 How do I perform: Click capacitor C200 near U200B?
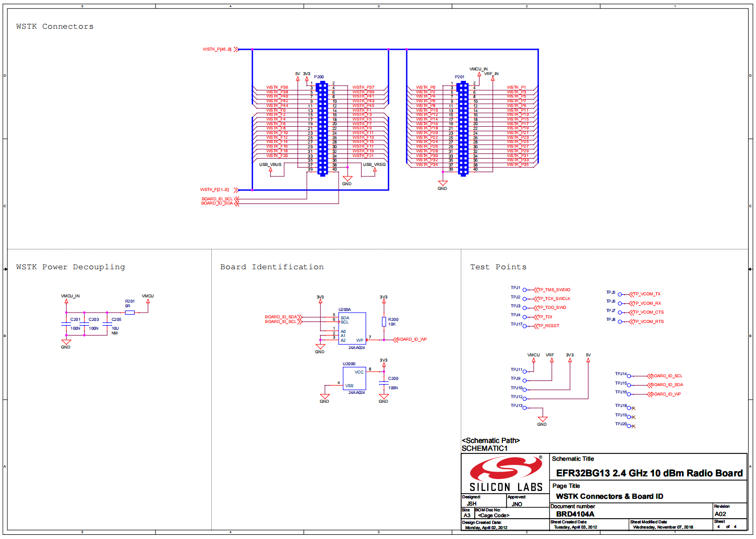pyautogui.click(x=384, y=384)
